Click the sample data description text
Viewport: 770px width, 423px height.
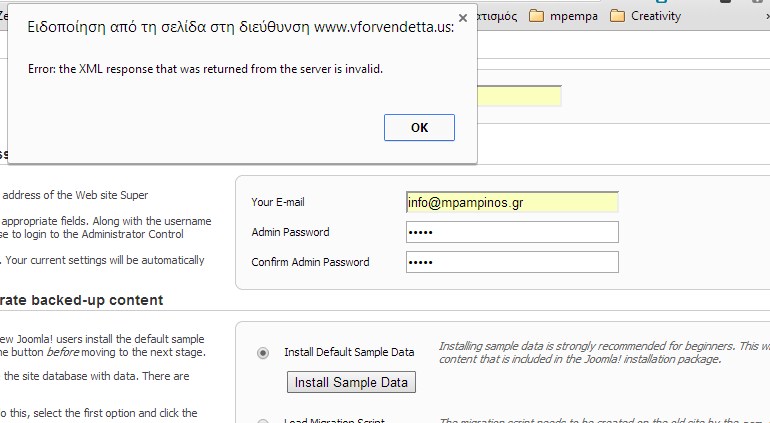[600, 352]
